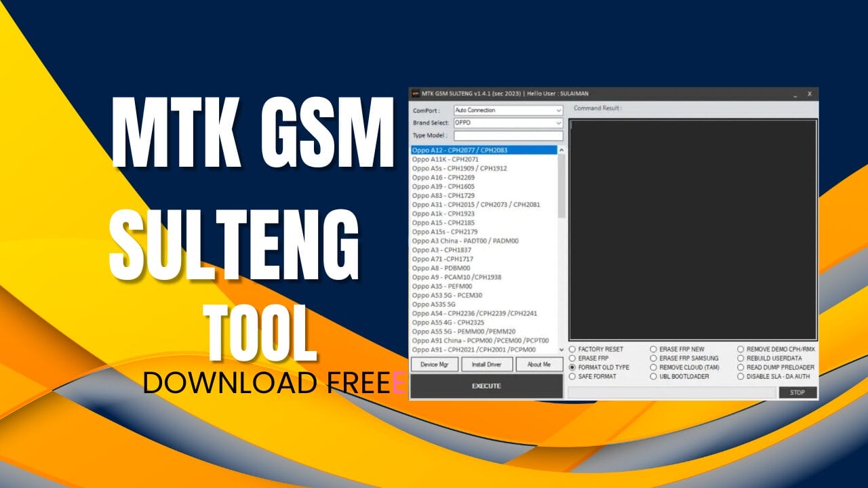Click the MTK GSM SULTENG title bar icon
Screen dimensions: 868x488
coord(415,94)
